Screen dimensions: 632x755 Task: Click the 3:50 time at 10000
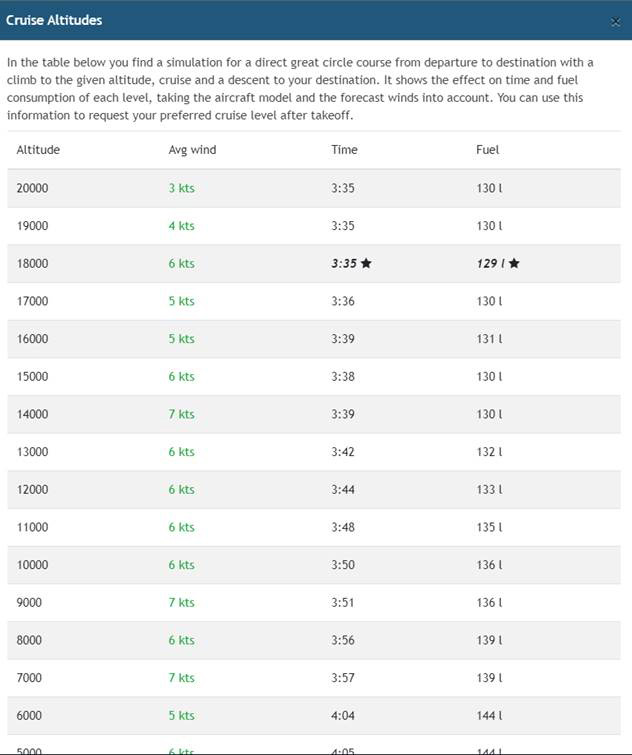(x=343, y=565)
